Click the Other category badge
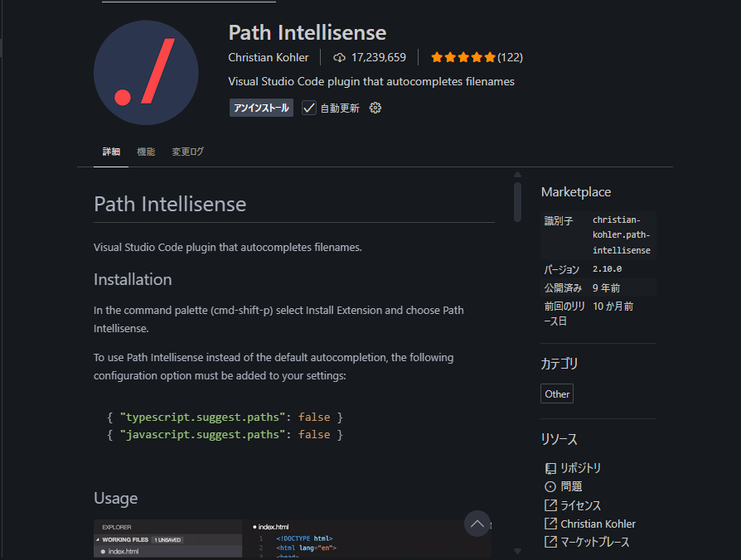The height and width of the screenshot is (560, 741). (x=556, y=393)
